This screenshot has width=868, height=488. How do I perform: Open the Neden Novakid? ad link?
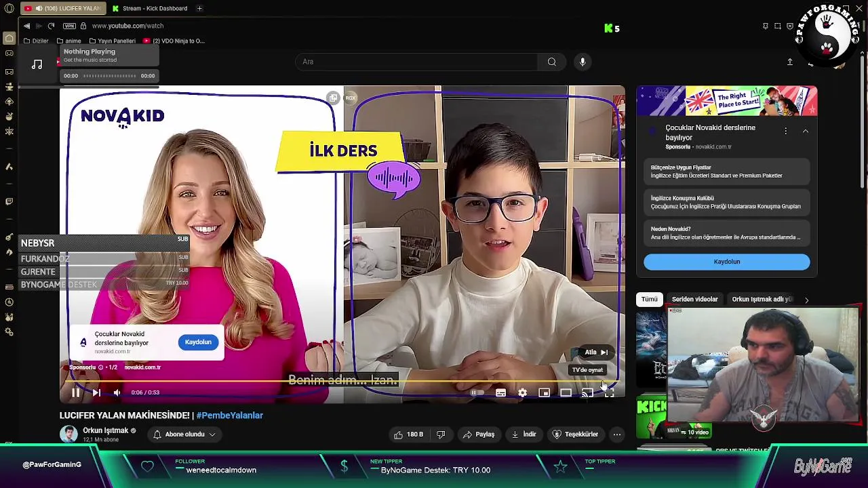coord(726,233)
